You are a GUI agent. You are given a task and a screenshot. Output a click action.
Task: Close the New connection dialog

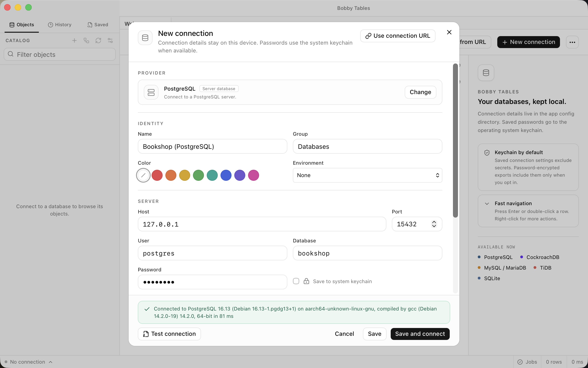coord(449,32)
